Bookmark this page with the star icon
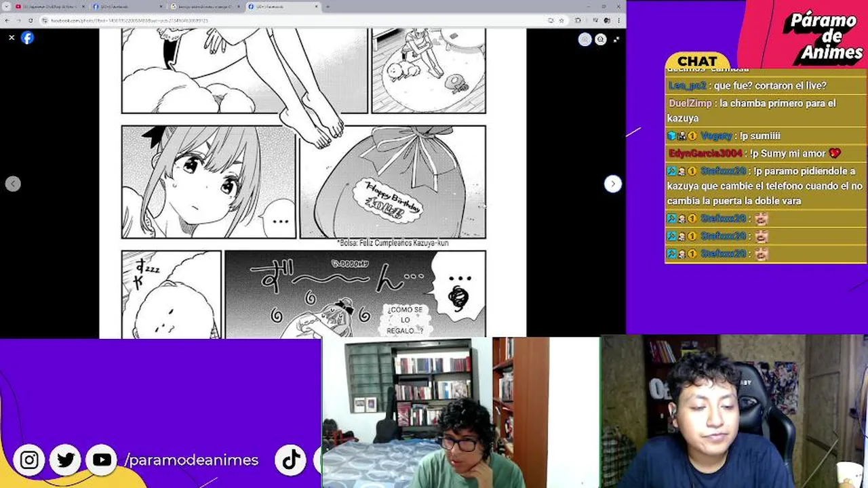 coord(561,21)
